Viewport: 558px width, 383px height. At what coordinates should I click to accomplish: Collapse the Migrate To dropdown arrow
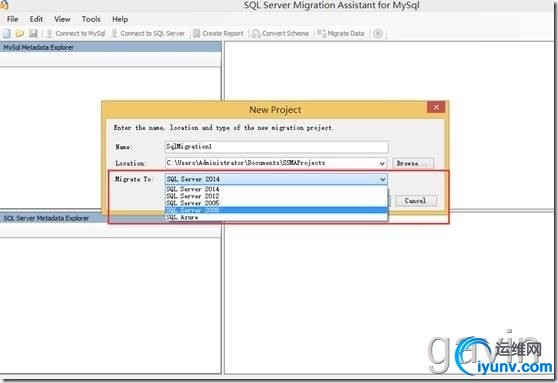383,179
